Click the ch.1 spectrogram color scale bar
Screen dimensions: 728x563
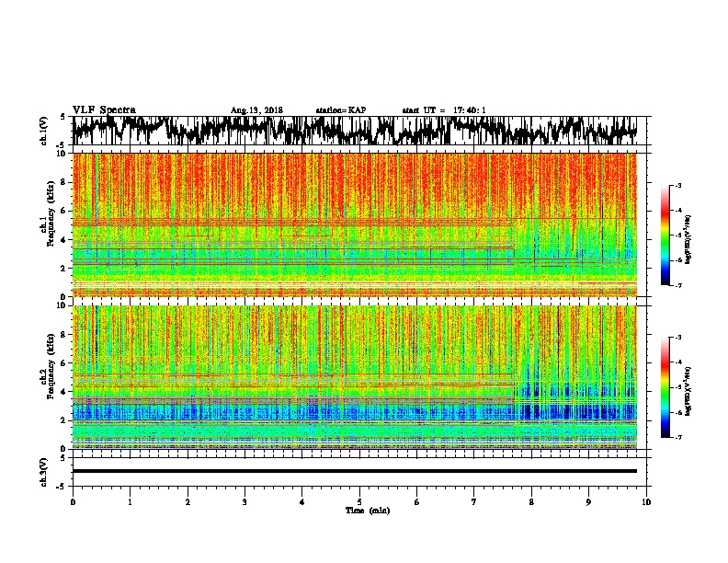coord(665,236)
